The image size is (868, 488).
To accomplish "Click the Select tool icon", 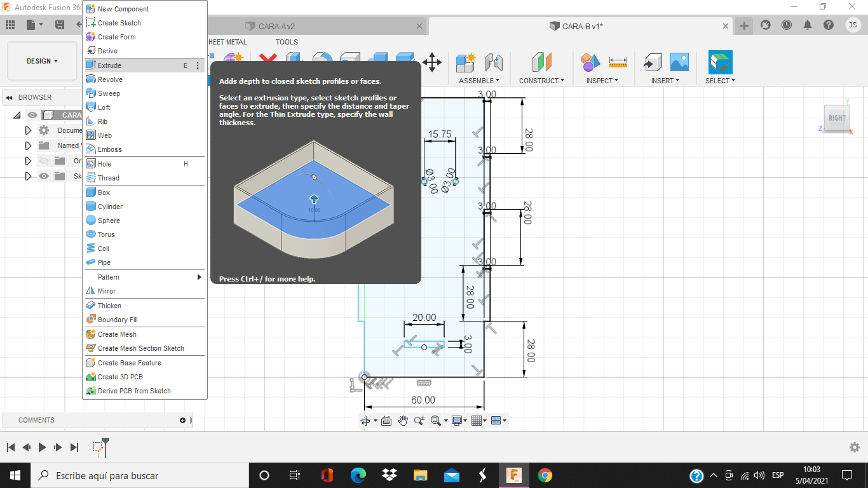I will pyautogui.click(x=721, y=62).
